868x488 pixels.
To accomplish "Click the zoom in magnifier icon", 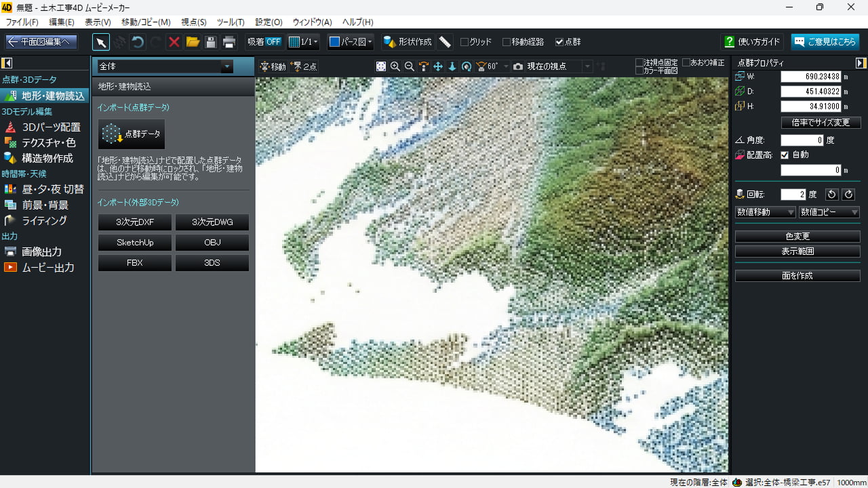I will click(x=395, y=66).
